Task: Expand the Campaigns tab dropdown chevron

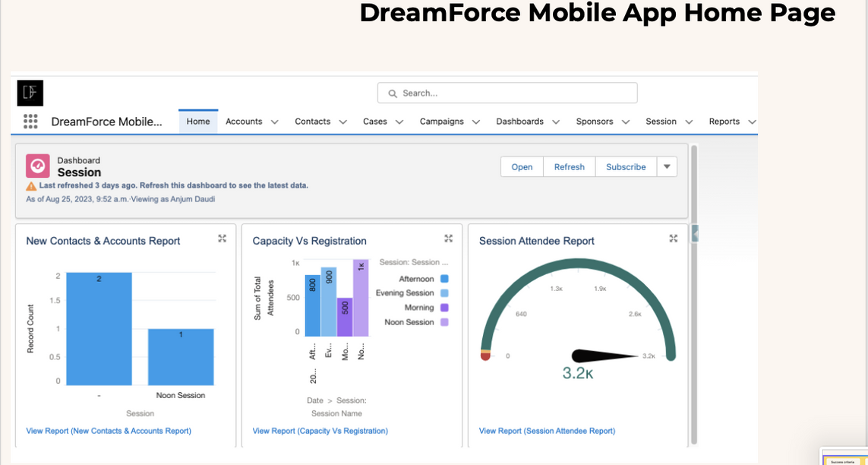Action: pos(475,122)
